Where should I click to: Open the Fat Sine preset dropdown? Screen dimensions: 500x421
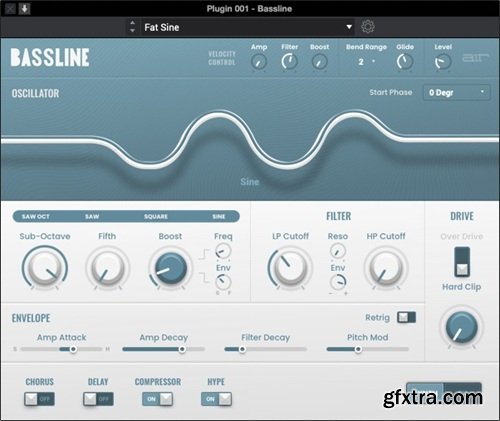point(248,27)
